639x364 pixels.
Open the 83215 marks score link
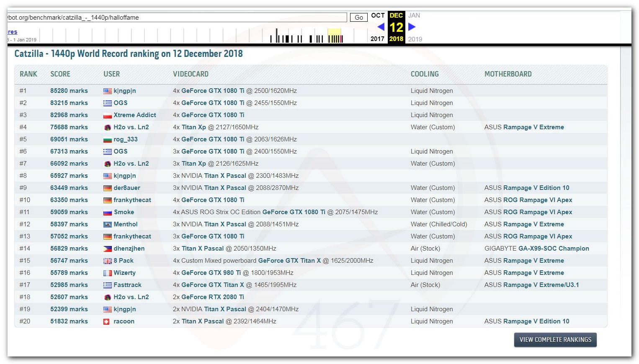coord(69,103)
